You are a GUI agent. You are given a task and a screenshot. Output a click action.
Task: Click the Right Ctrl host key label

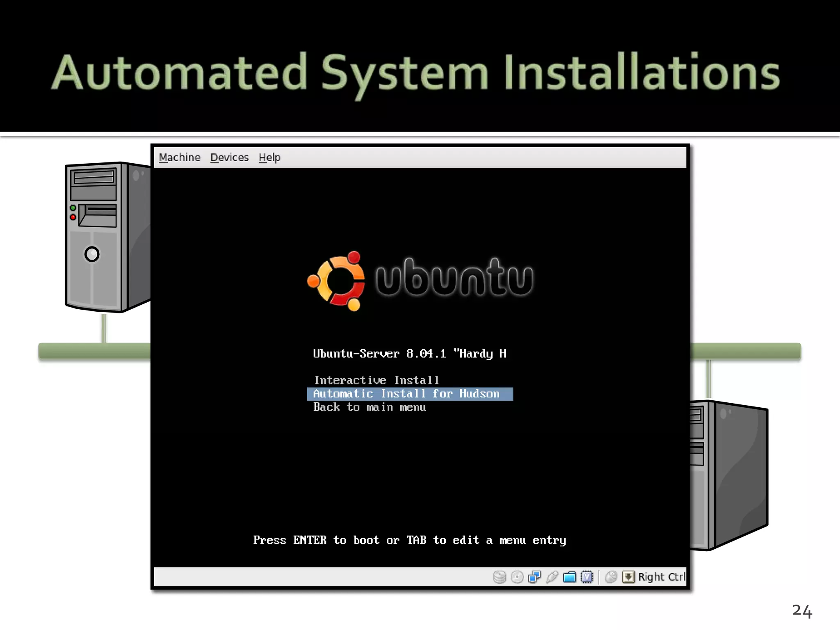click(661, 577)
